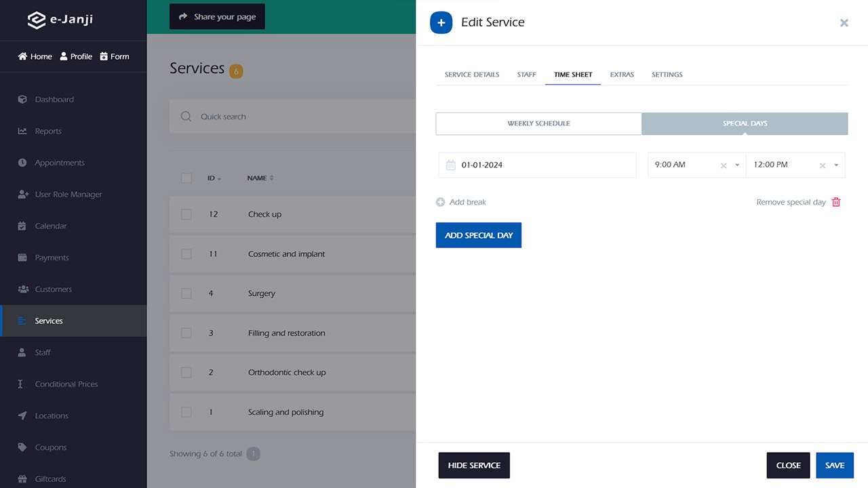Click the Close button at panel bottom
Image resolution: width=868 pixels, height=488 pixels.
tap(789, 466)
